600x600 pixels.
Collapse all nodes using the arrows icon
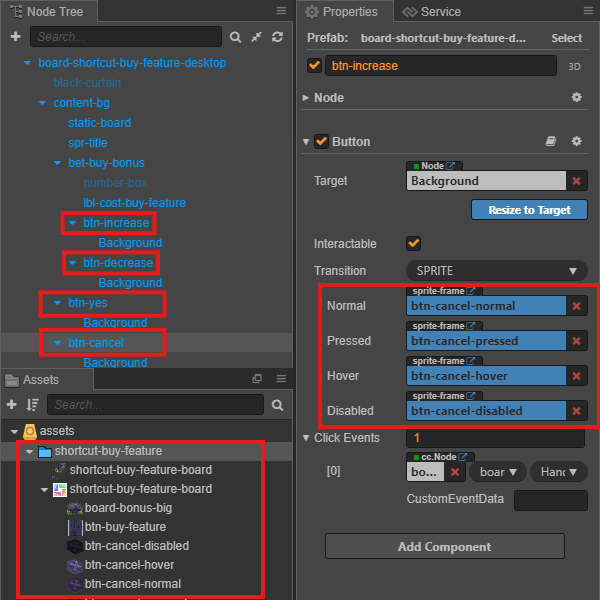pyautogui.click(x=256, y=37)
